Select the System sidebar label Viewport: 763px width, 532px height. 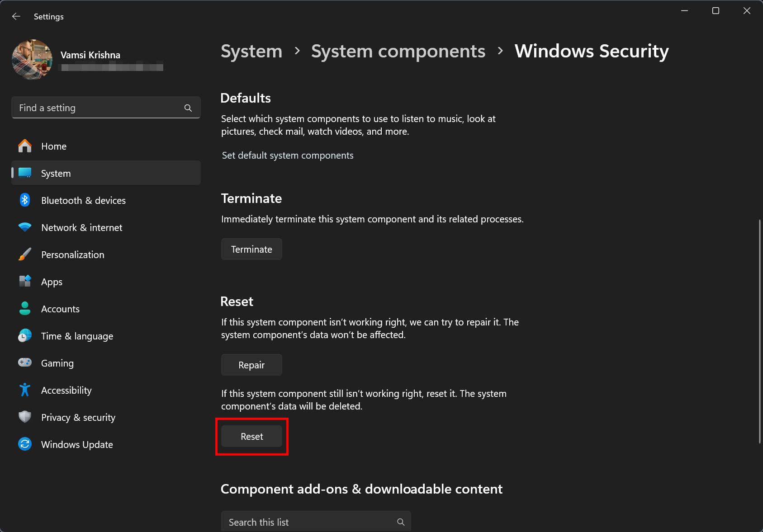coord(56,174)
